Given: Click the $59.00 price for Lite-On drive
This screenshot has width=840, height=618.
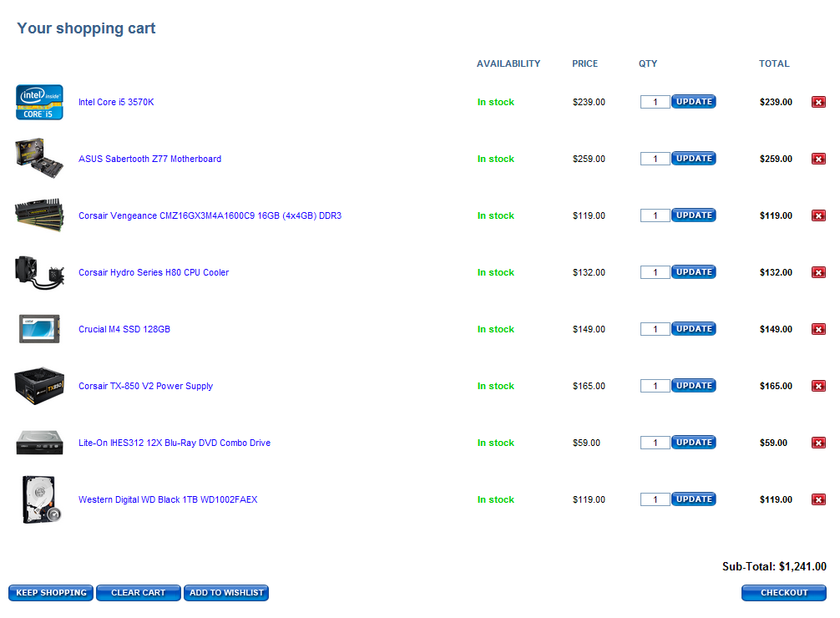Looking at the screenshot, I should [586, 443].
